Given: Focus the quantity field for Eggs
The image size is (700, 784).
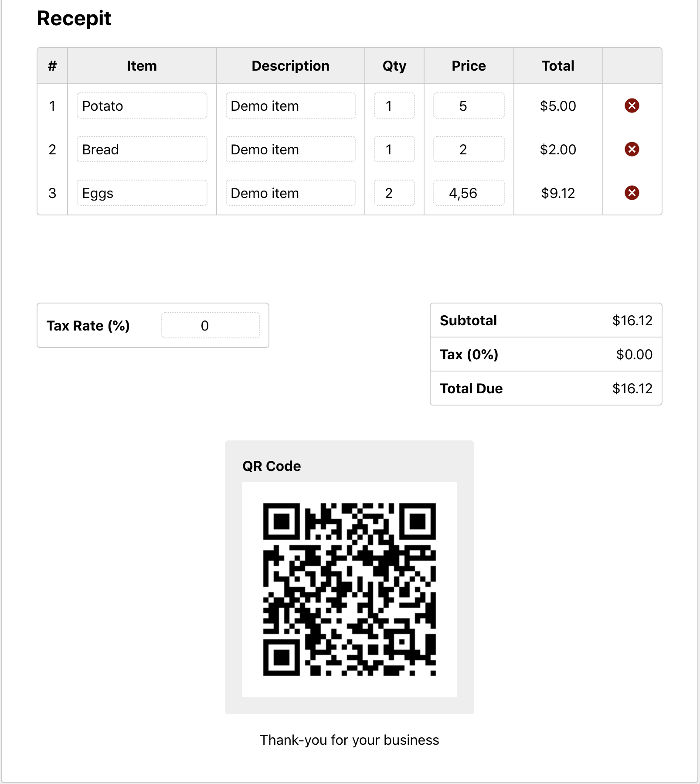Looking at the screenshot, I should click(394, 193).
